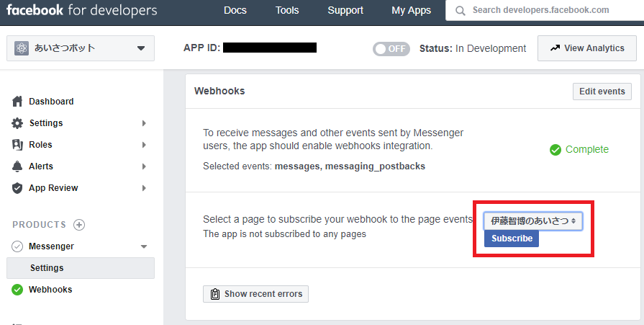Open the page selection dropdown 伊藤智博のあいさつ

point(533,221)
